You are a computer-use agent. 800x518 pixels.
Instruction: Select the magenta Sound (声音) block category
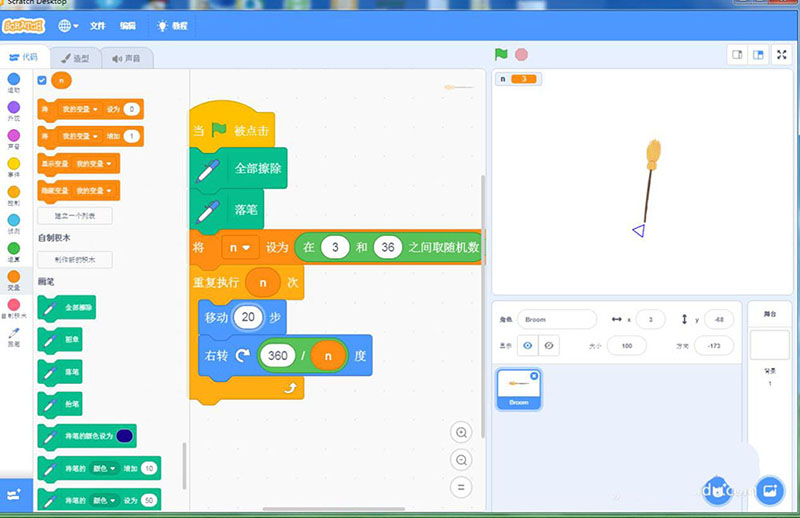click(14, 139)
